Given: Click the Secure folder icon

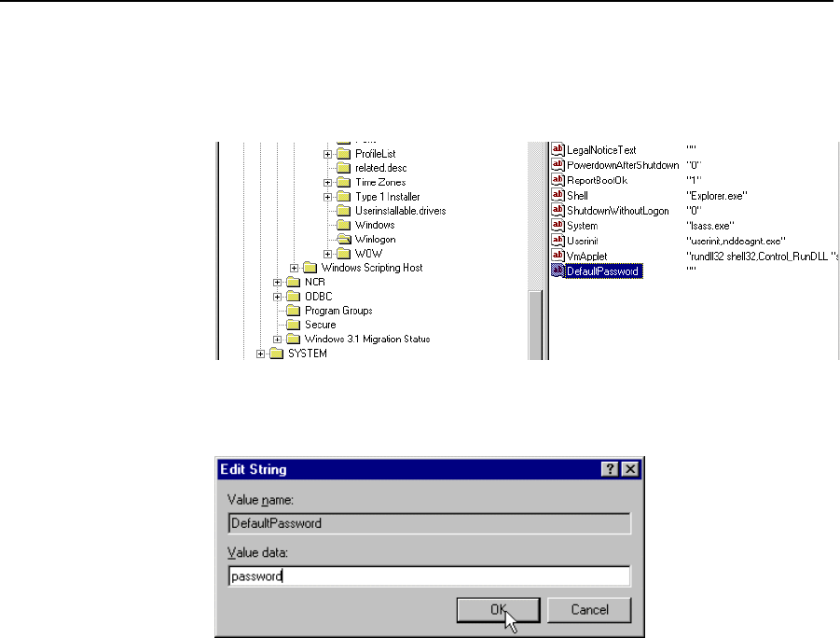Looking at the screenshot, I should (293, 325).
